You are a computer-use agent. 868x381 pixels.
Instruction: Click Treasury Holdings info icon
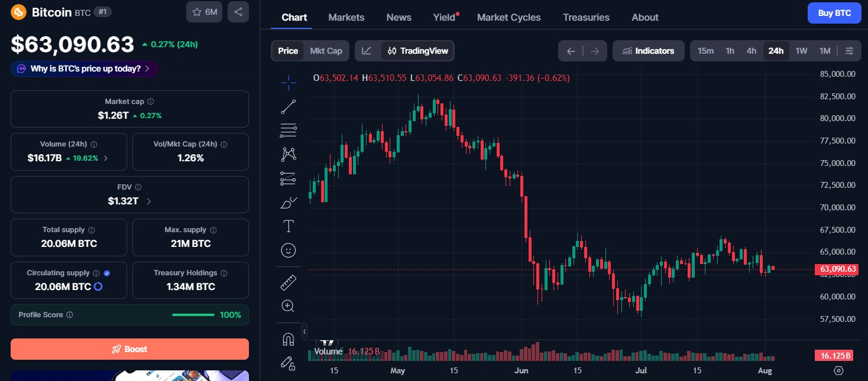pos(224,273)
